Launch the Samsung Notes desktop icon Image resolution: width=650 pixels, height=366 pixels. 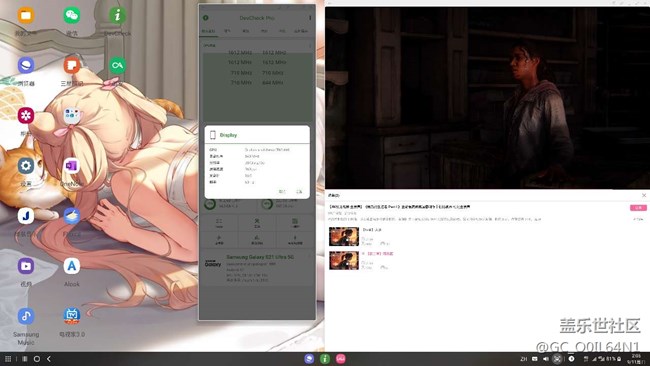(x=72, y=65)
